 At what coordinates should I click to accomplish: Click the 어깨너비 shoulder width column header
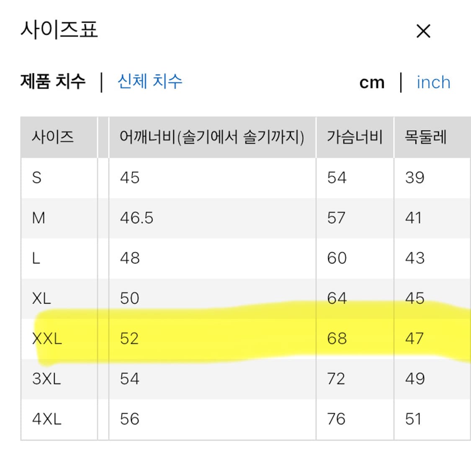(211, 136)
